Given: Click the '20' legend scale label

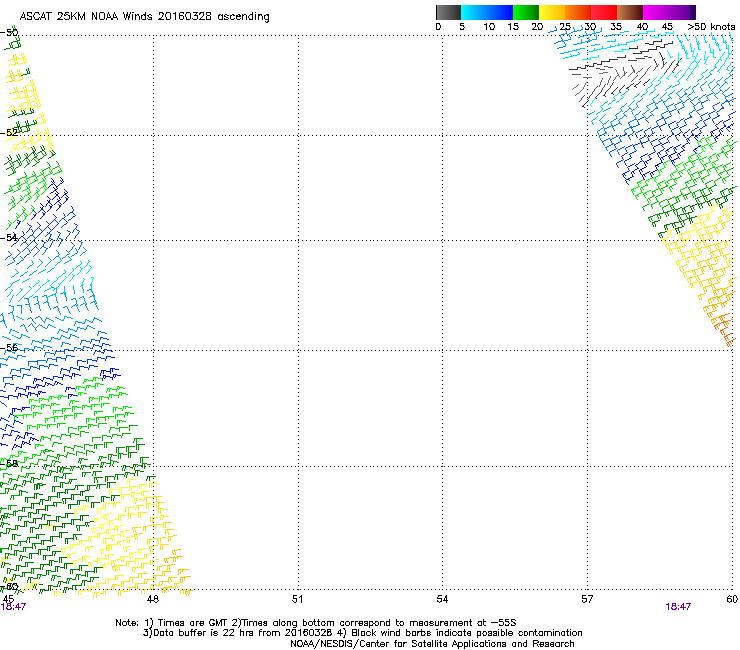Looking at the screenshot, I should 537,27.
